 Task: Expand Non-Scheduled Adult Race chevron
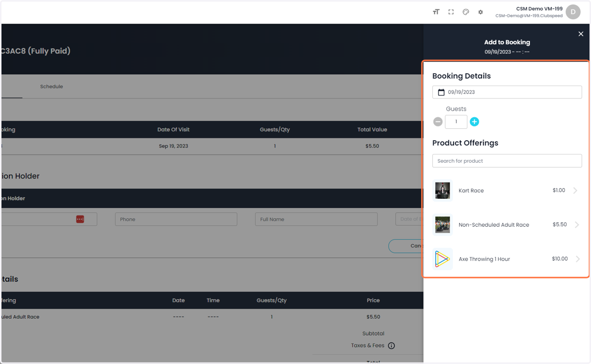576,225
